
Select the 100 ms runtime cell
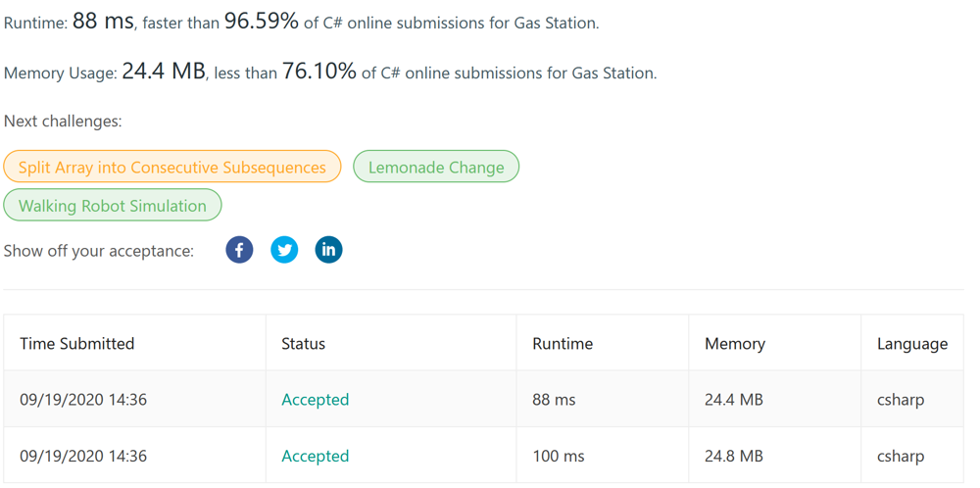(559, 456)
